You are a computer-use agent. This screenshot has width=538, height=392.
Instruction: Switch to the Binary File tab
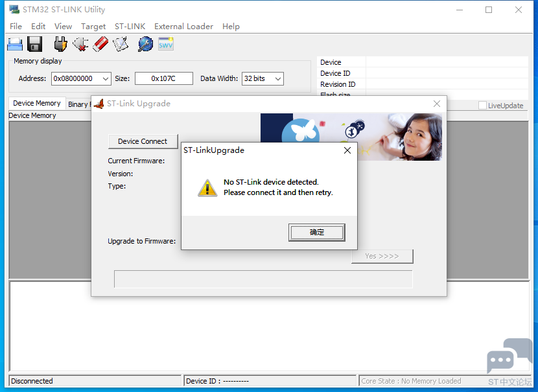(78, 104)
